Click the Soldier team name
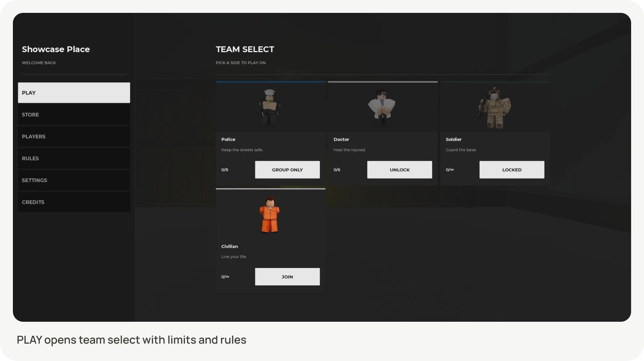The width and height of the screenshot is (644, 361). coord(454,139)
